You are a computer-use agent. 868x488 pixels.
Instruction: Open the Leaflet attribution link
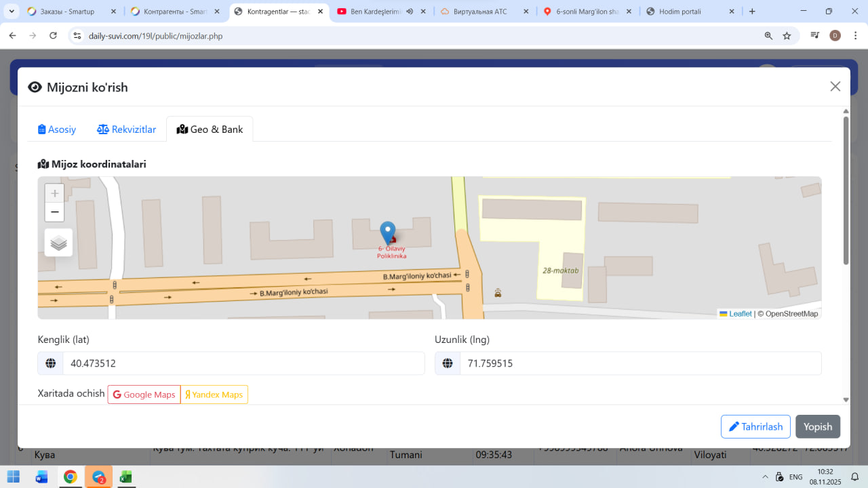click(x=736, y=314)
